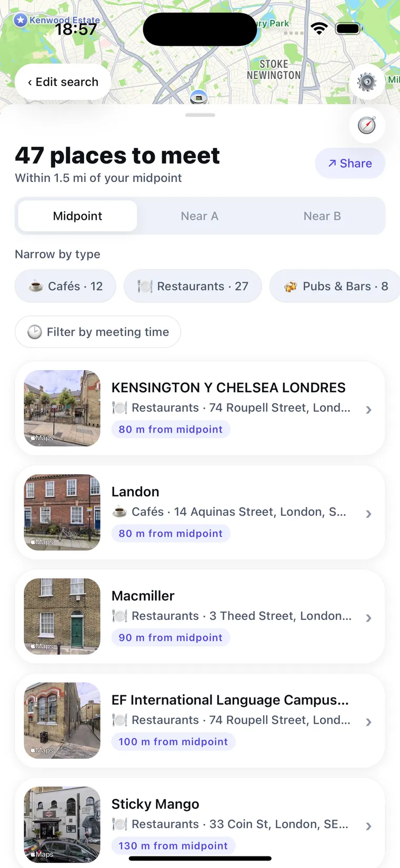
Task: Switch to the Near B tab
Action: [x=322, y=216]
